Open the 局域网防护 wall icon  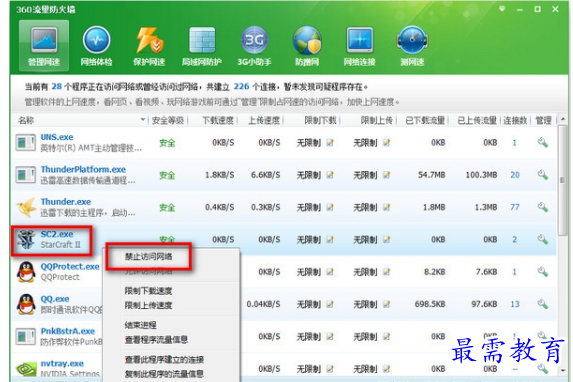pyautogui.click(x=202, y=45)
